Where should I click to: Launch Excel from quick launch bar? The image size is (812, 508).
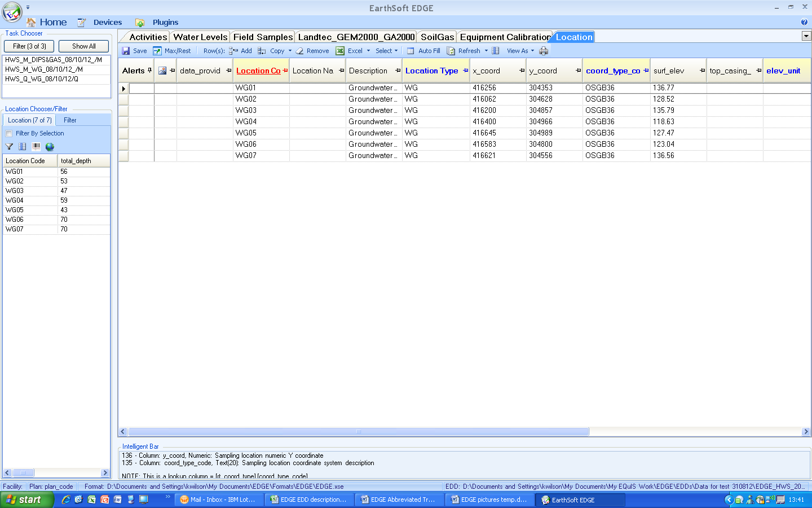[x=92, y=500]
